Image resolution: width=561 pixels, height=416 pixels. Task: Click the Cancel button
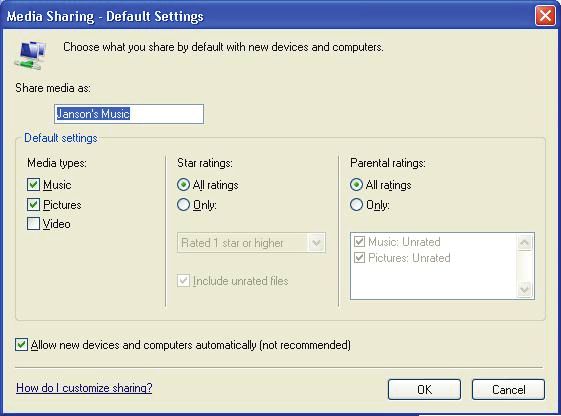click(x=508, y=389)
